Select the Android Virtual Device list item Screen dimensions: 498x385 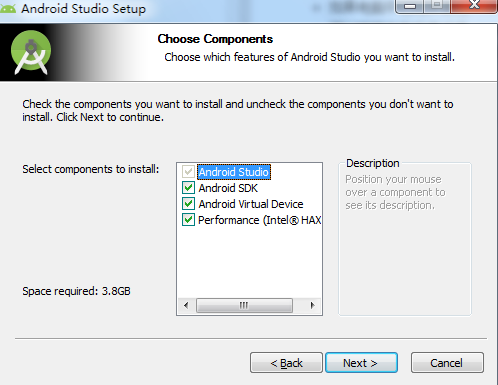pos(251,204)
